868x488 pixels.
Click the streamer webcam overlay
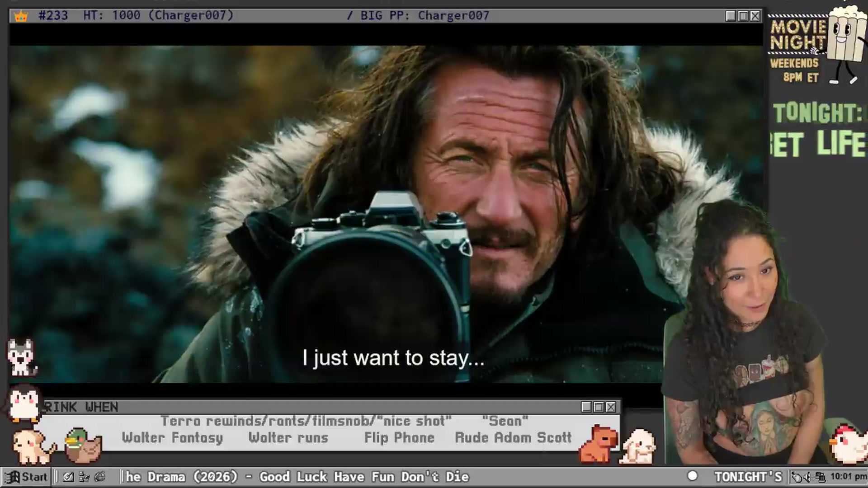[x=746, y=334]
